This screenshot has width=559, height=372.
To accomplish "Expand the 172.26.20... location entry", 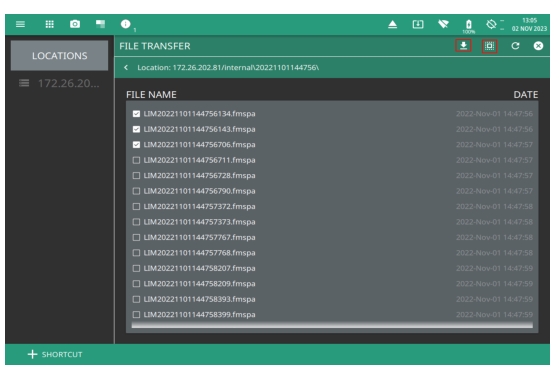I will coord(60,83).
